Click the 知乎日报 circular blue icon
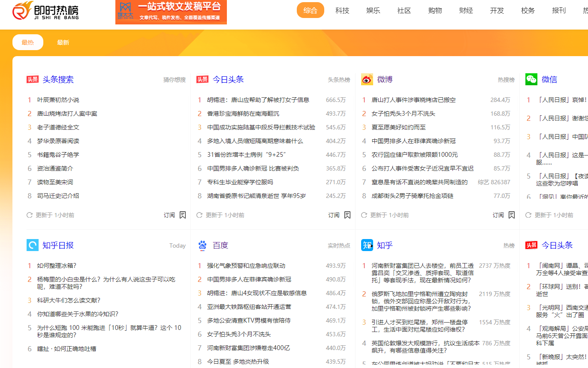The image size is (588, 368). pyautogui.click(x=33, y=245)
